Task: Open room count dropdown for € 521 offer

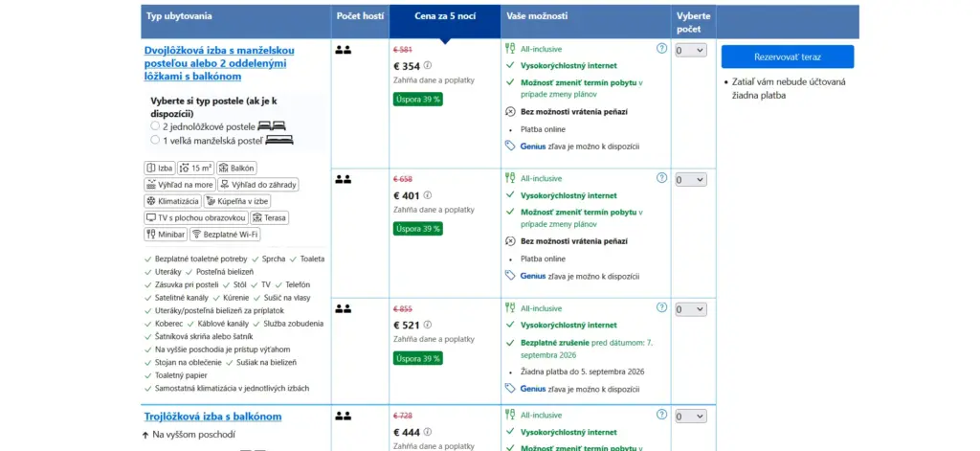Action: (691, 309)
